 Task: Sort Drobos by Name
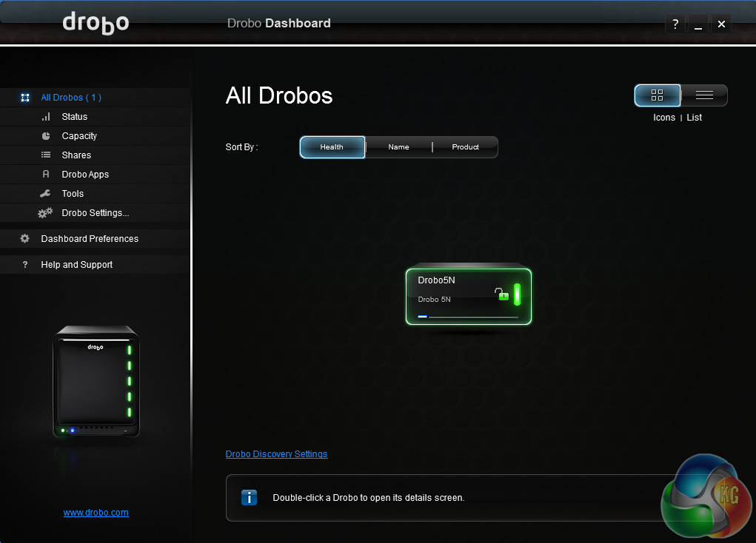tap(398, 147)
